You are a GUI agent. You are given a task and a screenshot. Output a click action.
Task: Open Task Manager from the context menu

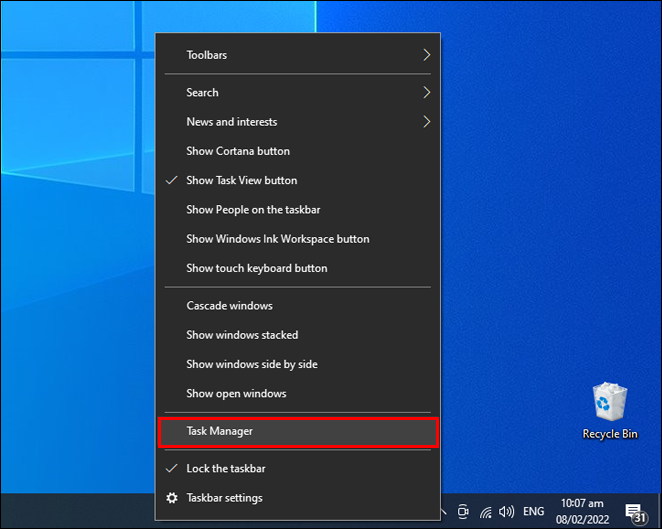[298, 431]
